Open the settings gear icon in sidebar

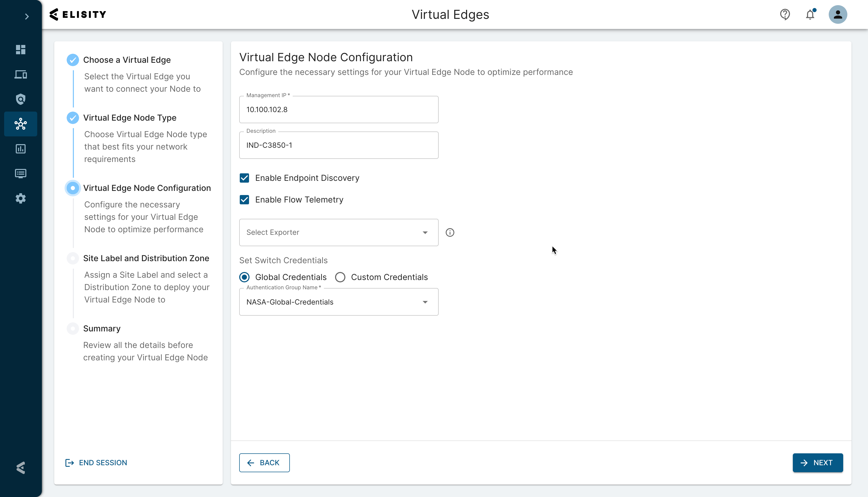click(20, 198)
